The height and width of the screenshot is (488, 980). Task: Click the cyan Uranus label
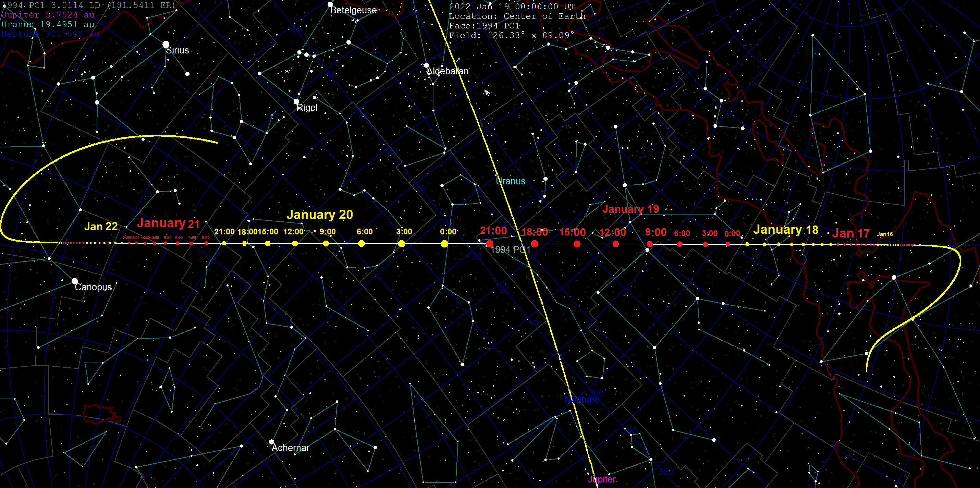click(x=511, y=181)
